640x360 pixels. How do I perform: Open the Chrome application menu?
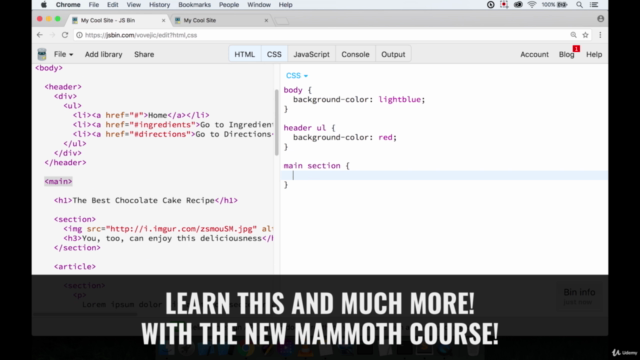[x=68, y=5]
